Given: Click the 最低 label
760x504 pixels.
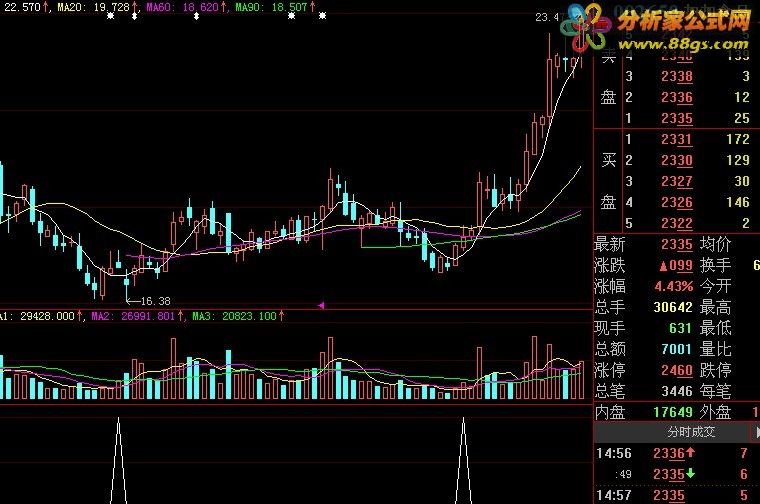Looking at the screenshot, I should pos(715,328).
